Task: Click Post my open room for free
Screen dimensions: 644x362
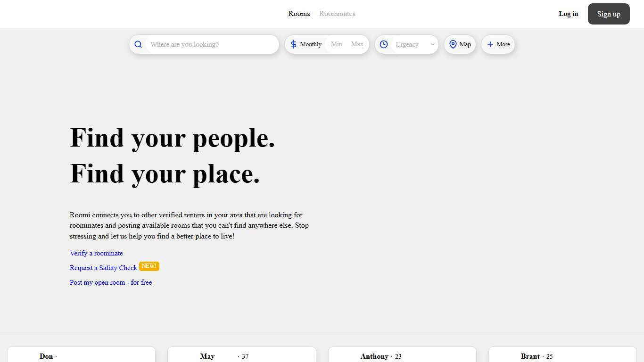Action: [x=111, y=282]
